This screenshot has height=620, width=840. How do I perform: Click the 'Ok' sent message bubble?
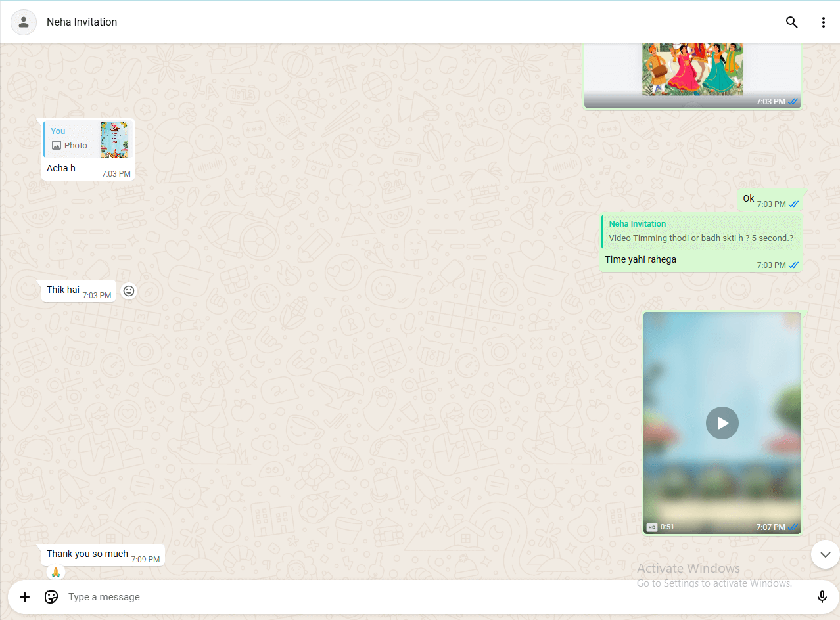coord(749,199)
